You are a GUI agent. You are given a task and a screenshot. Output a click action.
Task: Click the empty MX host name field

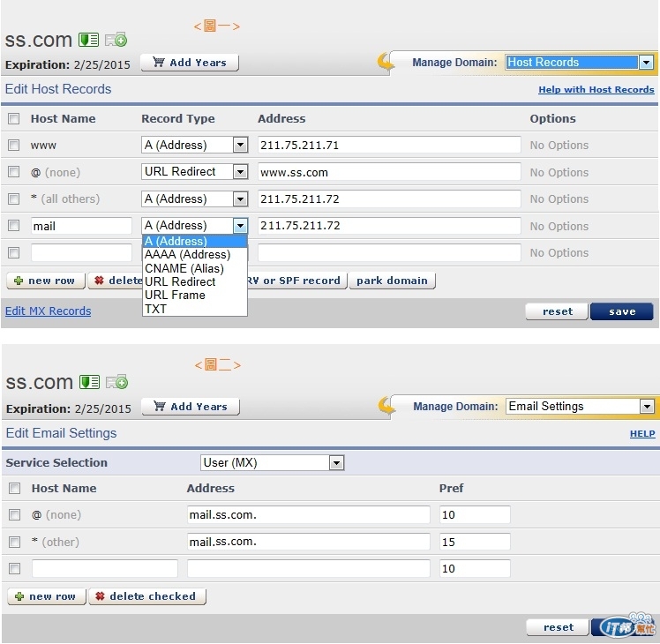click(105, 569)
